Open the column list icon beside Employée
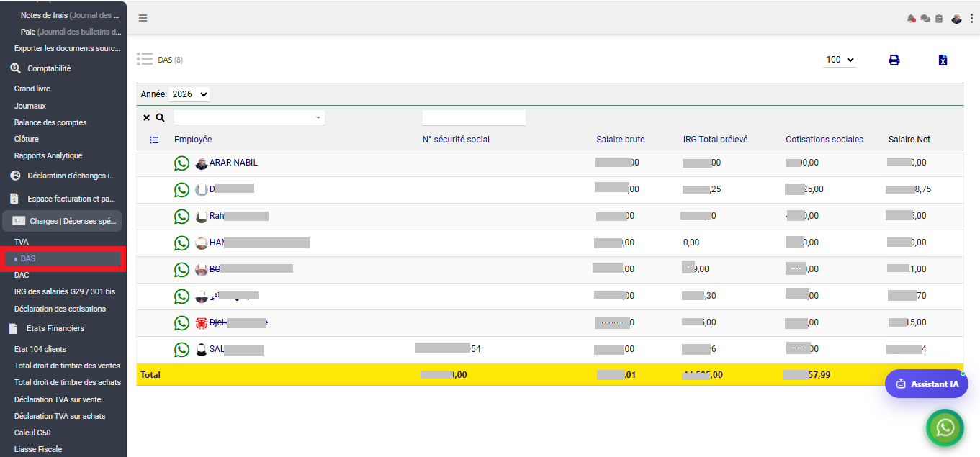The height and width of the screenshot is (457, 980). coord(153,140)
